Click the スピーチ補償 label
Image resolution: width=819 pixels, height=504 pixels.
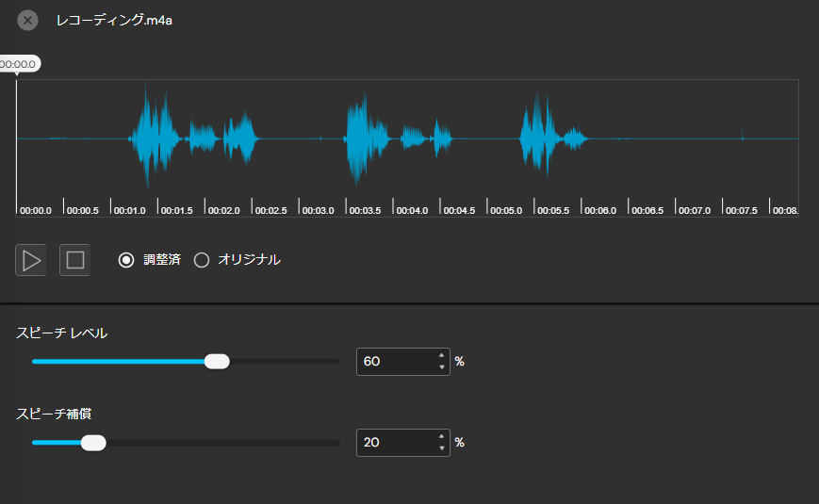click(54, 414)
